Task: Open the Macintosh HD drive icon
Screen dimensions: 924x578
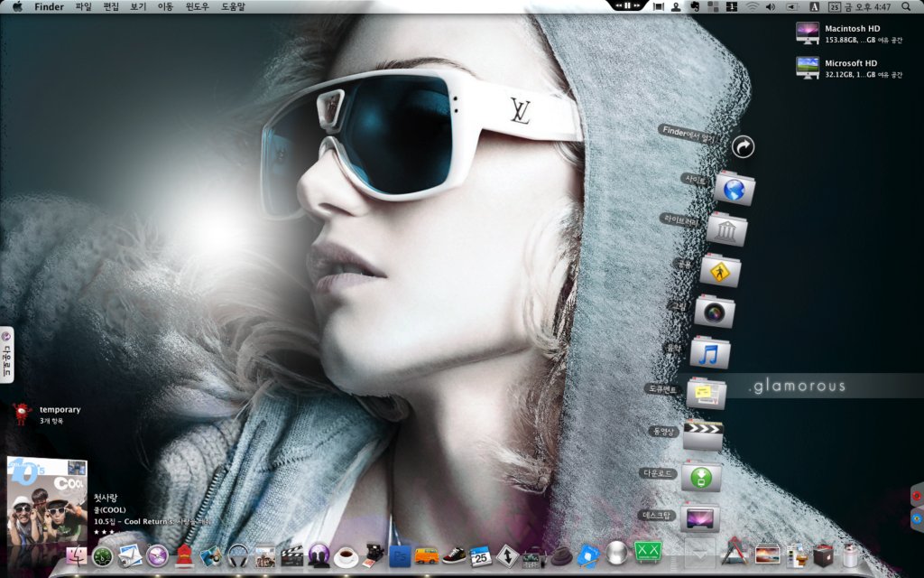Action: coord(808,33)
